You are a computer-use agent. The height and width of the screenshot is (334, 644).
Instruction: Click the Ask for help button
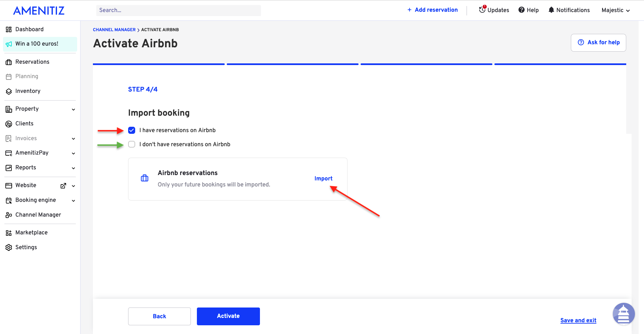tap(598, 43)
